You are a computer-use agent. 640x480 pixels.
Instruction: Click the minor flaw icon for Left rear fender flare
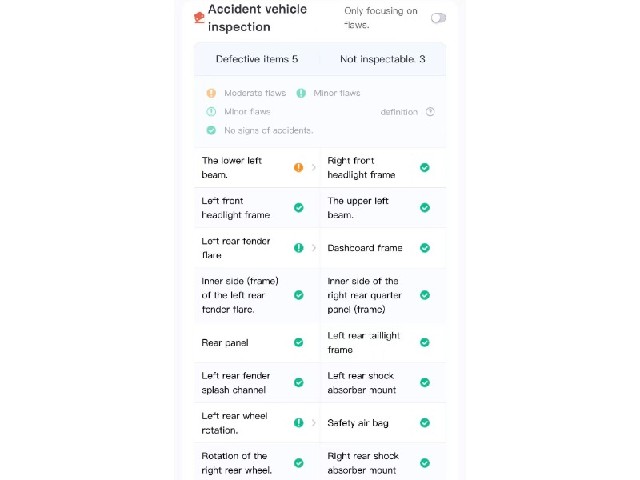click(x=299, y=248)
